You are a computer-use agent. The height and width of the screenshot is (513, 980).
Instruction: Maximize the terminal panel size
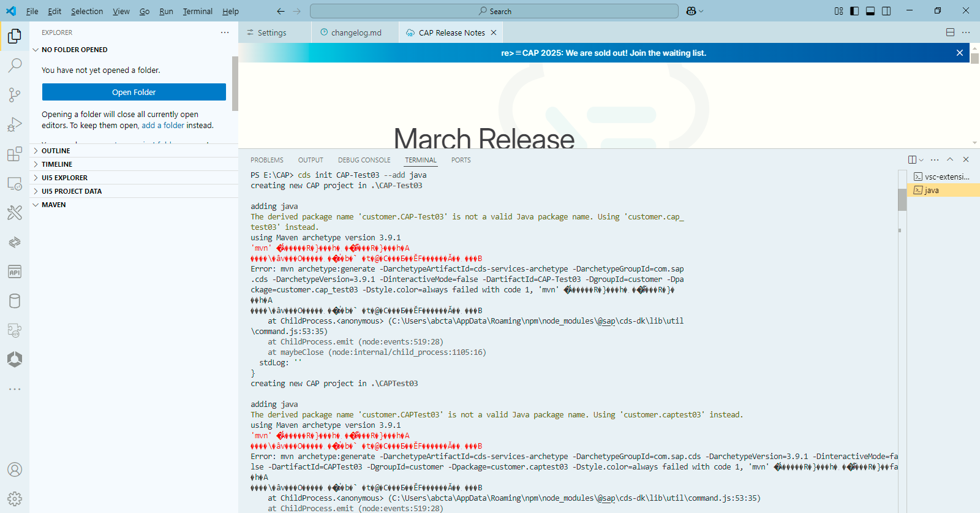950,159
